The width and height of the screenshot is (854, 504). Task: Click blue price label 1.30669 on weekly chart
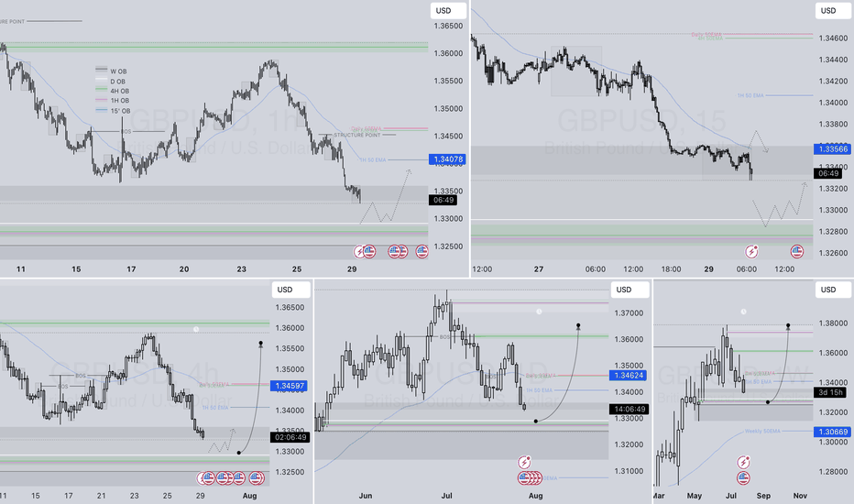833,432
